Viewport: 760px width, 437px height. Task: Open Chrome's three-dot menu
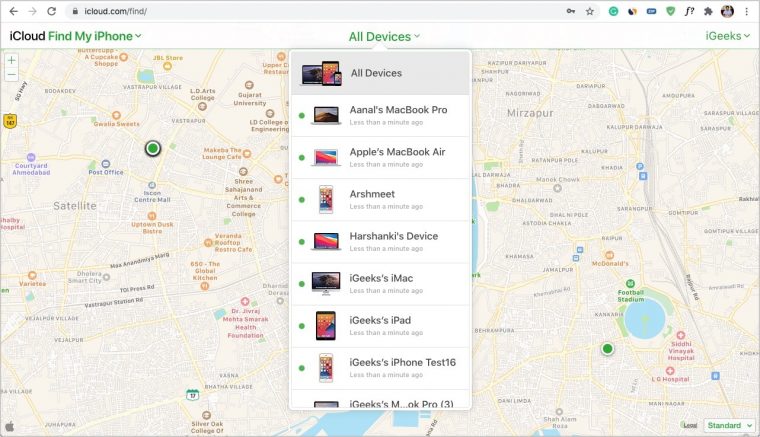pos(747,11)
